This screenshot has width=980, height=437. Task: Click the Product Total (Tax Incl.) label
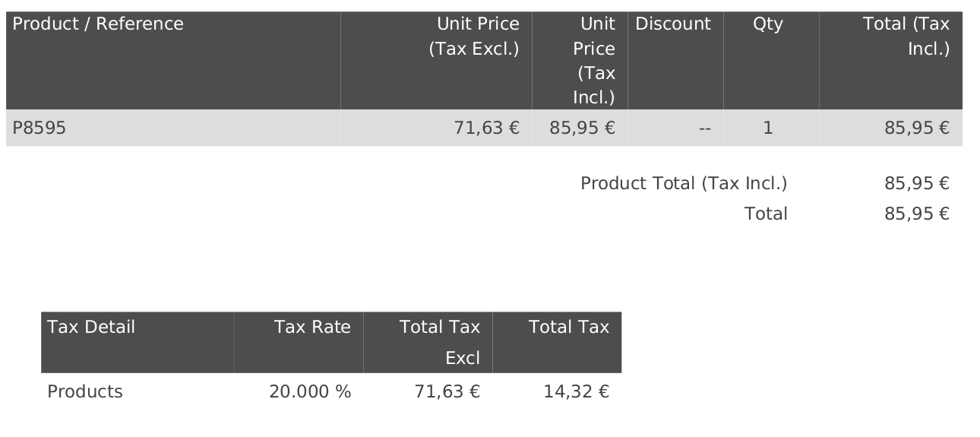[x=684, y=183]
